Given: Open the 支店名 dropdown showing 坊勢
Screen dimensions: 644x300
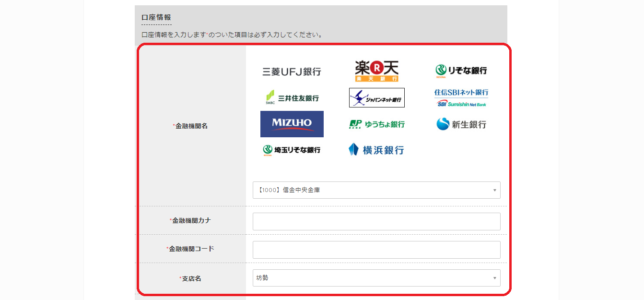Looking at the screenshot, I should 376,278.
